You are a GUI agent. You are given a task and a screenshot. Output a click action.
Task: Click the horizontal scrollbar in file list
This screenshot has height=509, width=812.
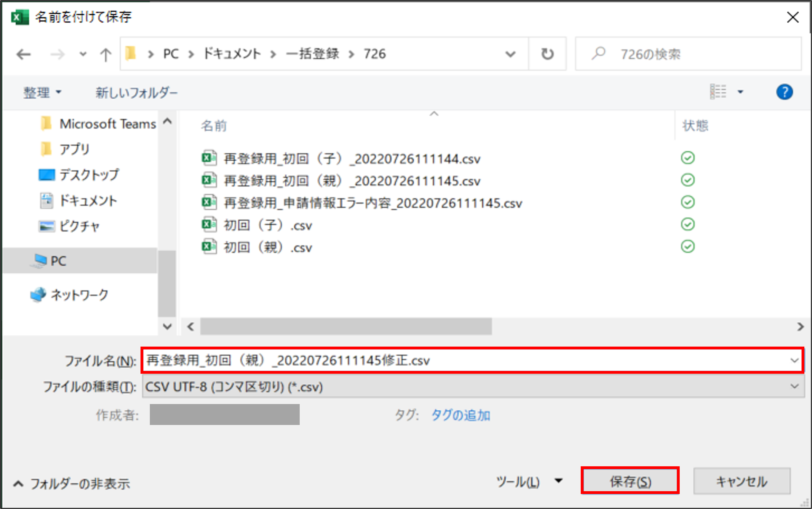pyautogui.click(x=346, y=326)
